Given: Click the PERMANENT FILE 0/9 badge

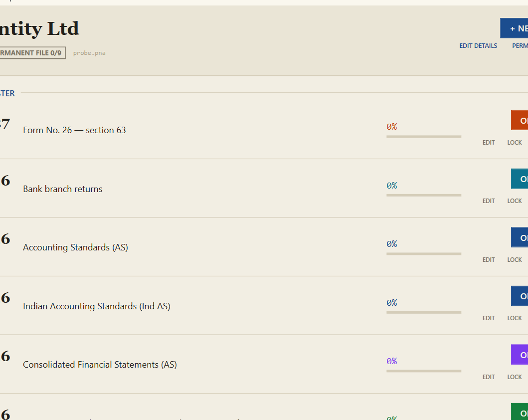Looking at the screenshot, I should pyautogui.click(x=33, y=53).
